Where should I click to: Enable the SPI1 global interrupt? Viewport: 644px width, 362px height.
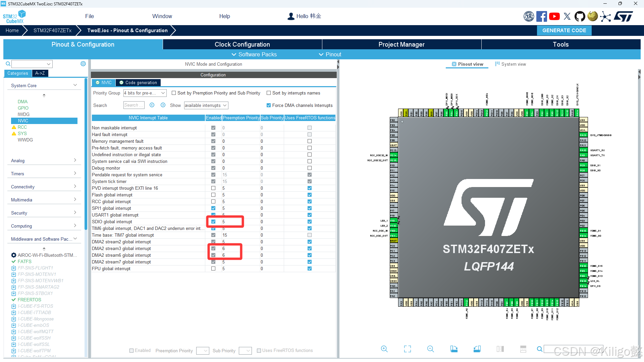213,208
